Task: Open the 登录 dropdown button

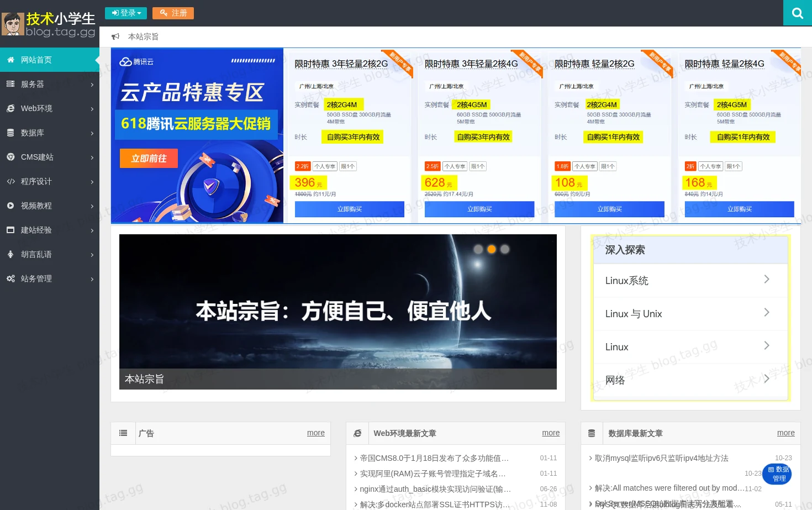Action: click(126, 13)
